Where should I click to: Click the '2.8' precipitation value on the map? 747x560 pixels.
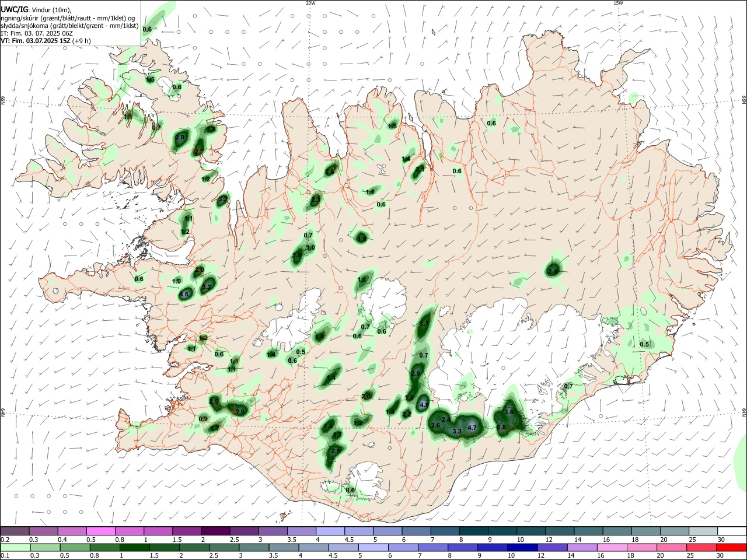point(501,427)
